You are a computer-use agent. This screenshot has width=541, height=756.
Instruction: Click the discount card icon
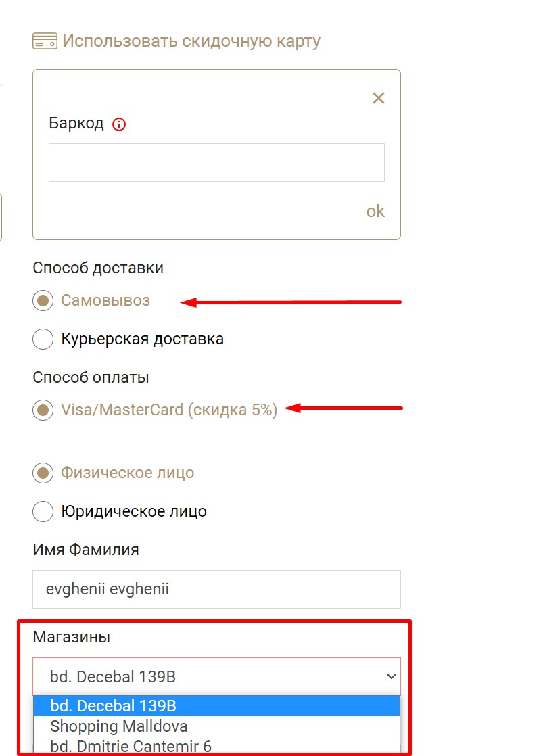pos(45,41)
